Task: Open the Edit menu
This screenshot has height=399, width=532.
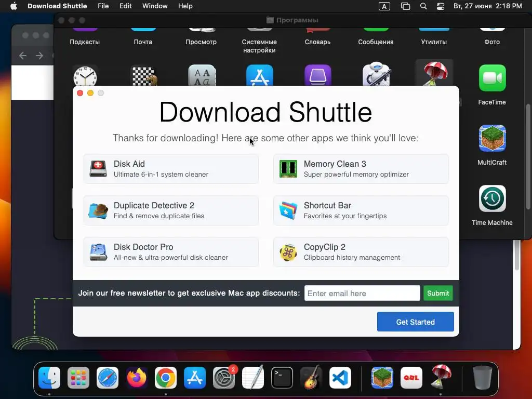Action: [x=125, y=6]
